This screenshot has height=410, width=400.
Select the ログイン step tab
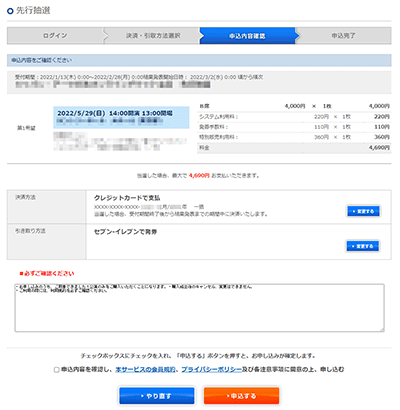point(55,36)
